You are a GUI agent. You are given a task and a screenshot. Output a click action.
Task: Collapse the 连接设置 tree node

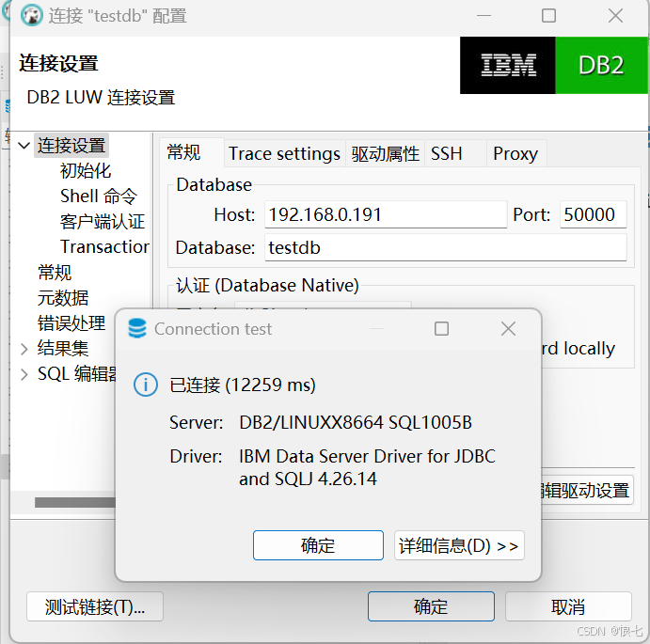point(24,146)
